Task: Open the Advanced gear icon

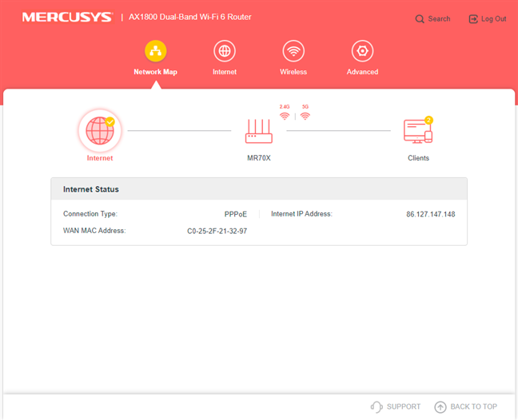Action: click(362, 51)
